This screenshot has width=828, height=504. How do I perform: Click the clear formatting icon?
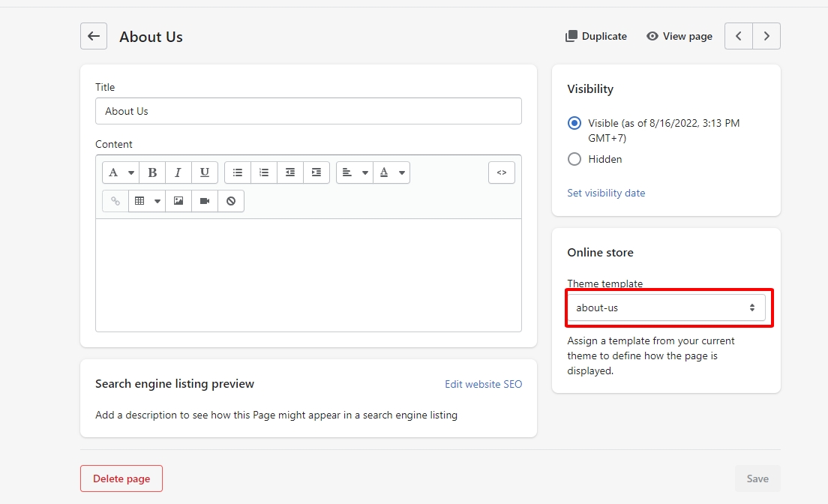coord(231,201)
